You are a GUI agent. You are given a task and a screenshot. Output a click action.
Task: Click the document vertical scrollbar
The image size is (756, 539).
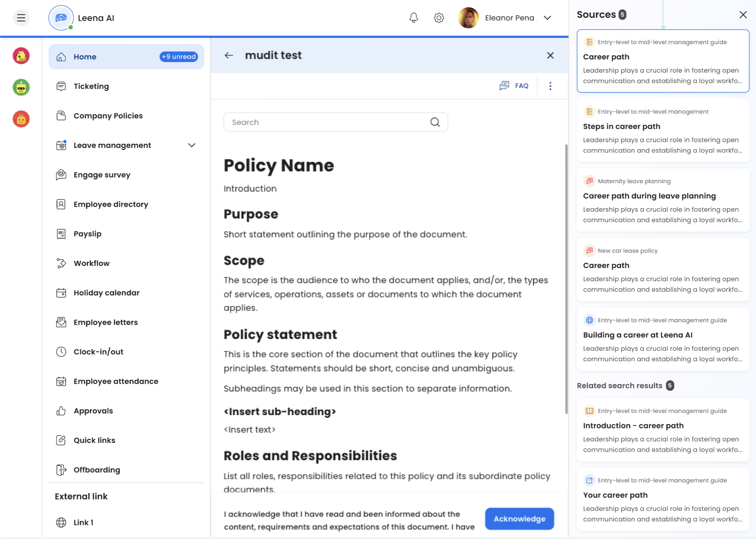[566, 280]
